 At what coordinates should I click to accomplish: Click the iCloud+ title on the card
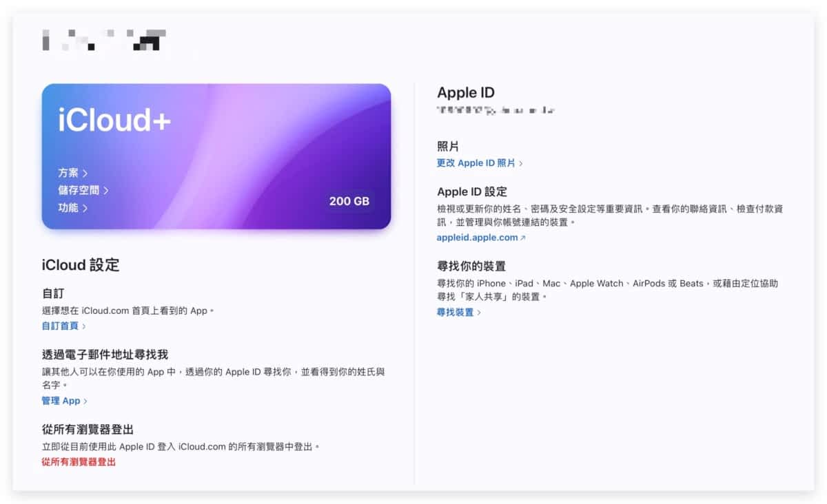114,120
